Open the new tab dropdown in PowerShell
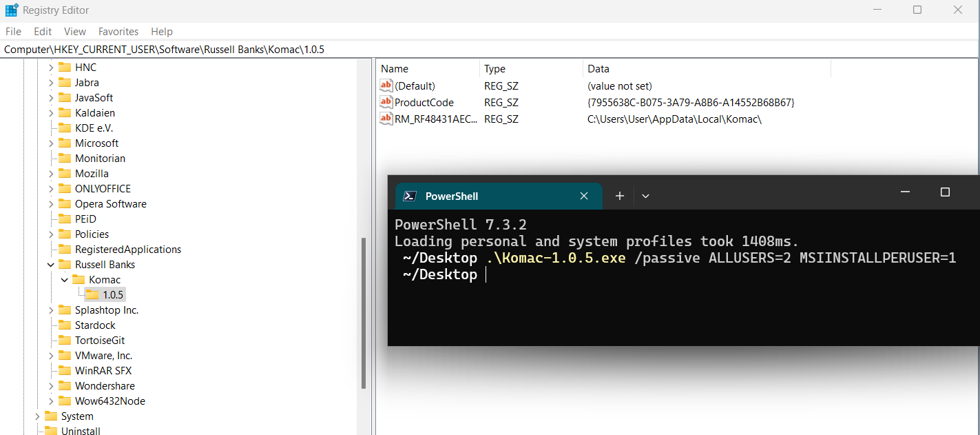The width and height of the screenshot is (980, 435). tap(645, 196)
